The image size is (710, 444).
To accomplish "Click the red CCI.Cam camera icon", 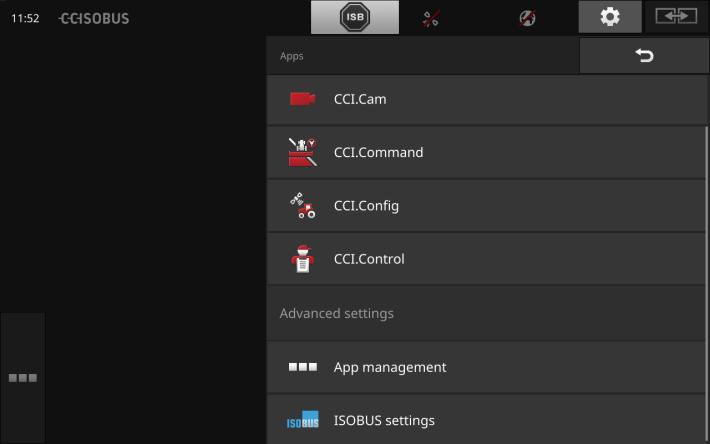I will 302,99.
